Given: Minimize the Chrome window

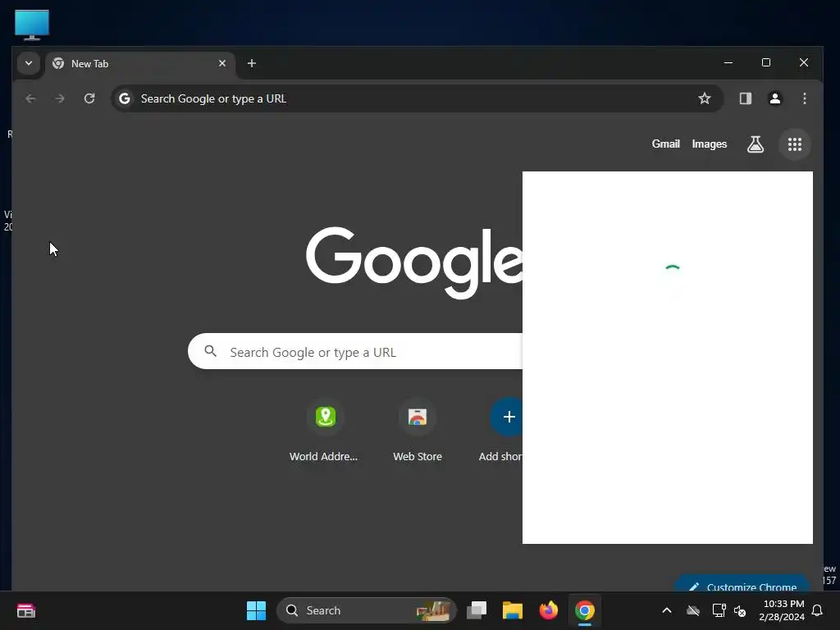Looking at the screenshot, I should coord(728,62).
